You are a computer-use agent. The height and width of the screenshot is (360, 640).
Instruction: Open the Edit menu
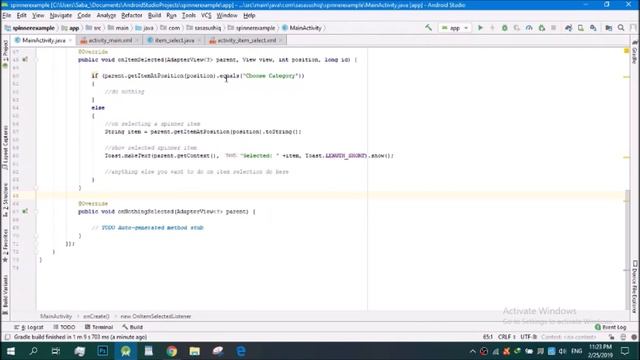tap(21, 16)
